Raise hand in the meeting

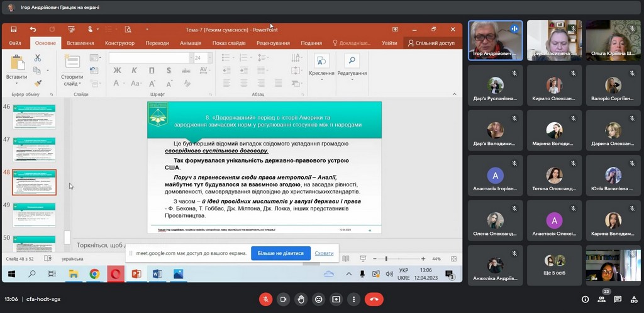(301, 299)
